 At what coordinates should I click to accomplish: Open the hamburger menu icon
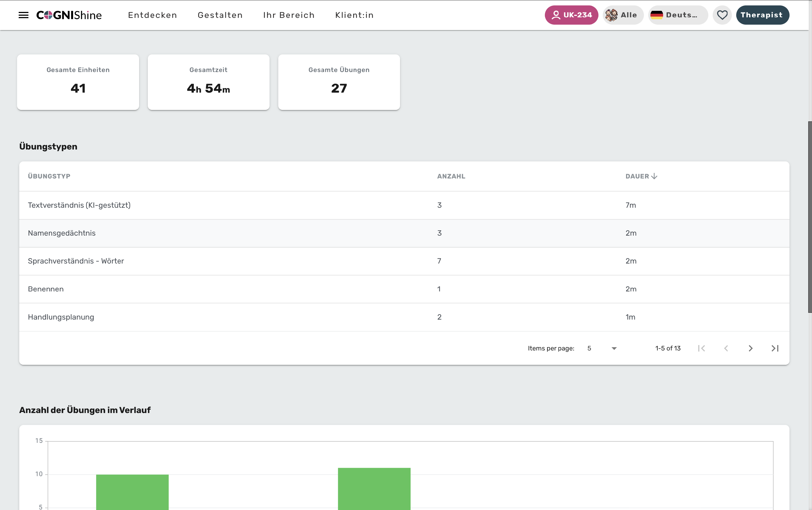tap(23, 15)
